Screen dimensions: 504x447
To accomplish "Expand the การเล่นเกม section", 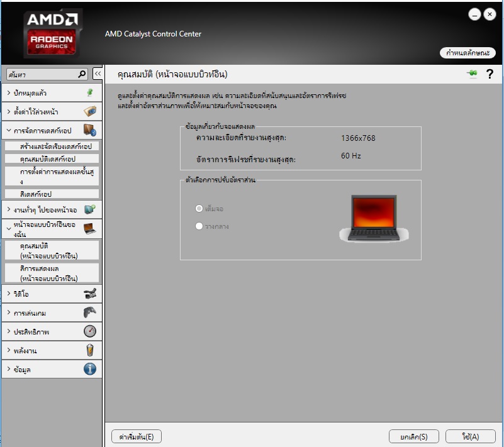I will click(9, 312).
